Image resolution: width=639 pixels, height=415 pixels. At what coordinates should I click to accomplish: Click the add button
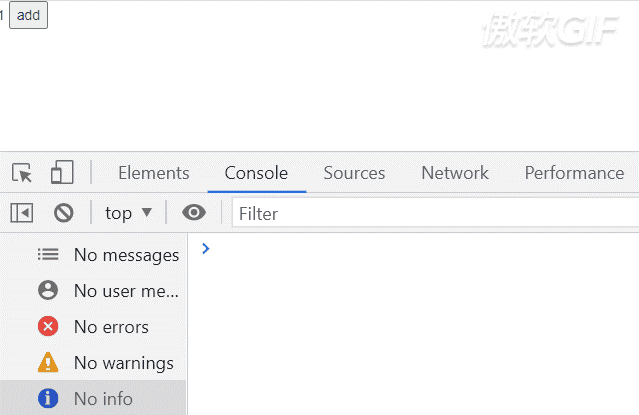29,15
